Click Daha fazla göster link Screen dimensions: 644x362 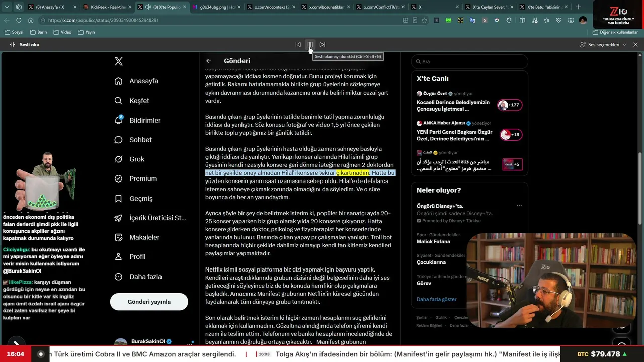[436, 299]
